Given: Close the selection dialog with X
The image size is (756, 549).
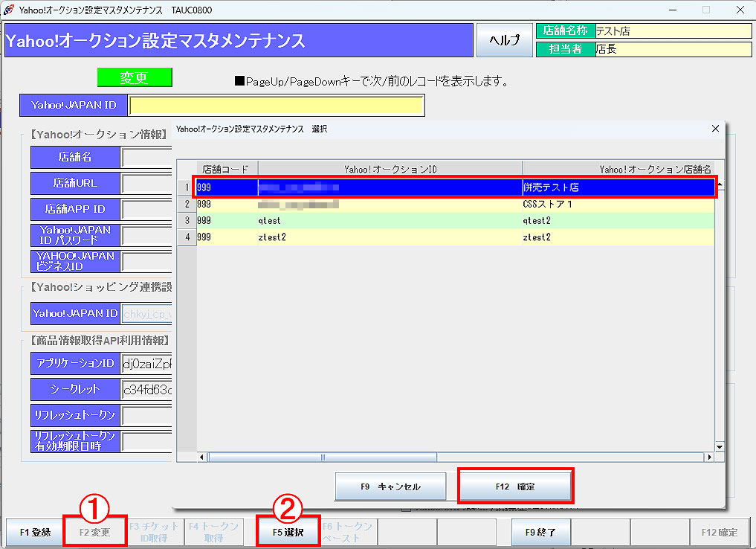Looking at the screenshot, I should click(x=715, y=129).
